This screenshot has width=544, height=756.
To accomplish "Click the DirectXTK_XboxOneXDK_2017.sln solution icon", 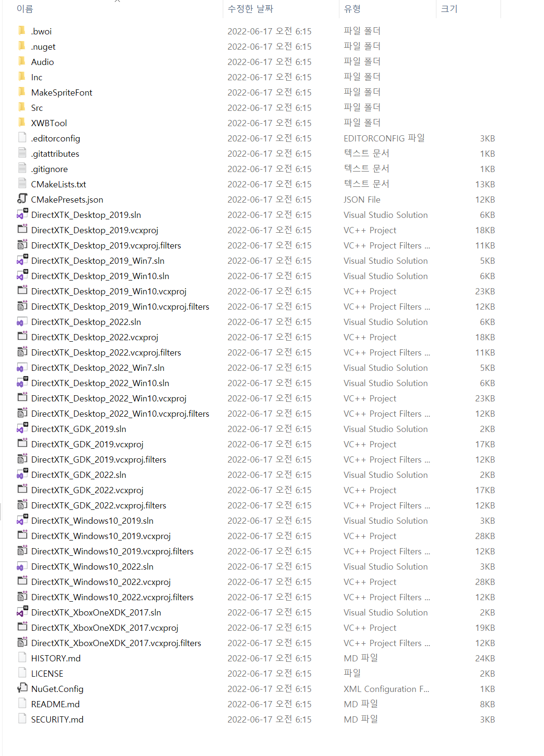I will pyautogui.click(x=22, y=612).
